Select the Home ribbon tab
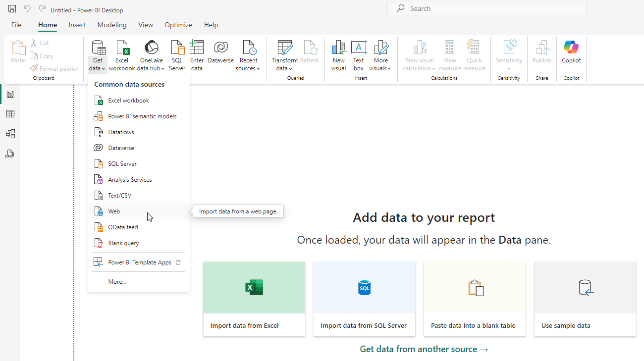The width and height of the screenshot is (644, 361). (x=48, y=25)
